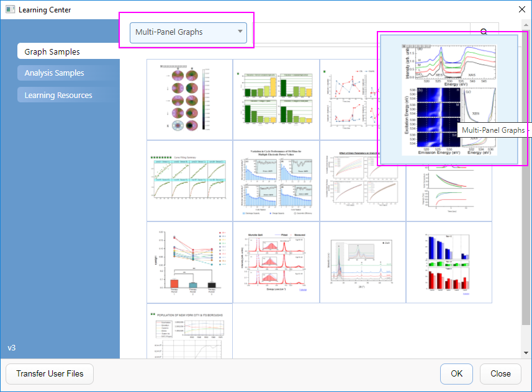Image resolution: width=532 pixels, height=392 pixels.
Task: Open the Learning Resources tab
Action: [x=68, y=96]
